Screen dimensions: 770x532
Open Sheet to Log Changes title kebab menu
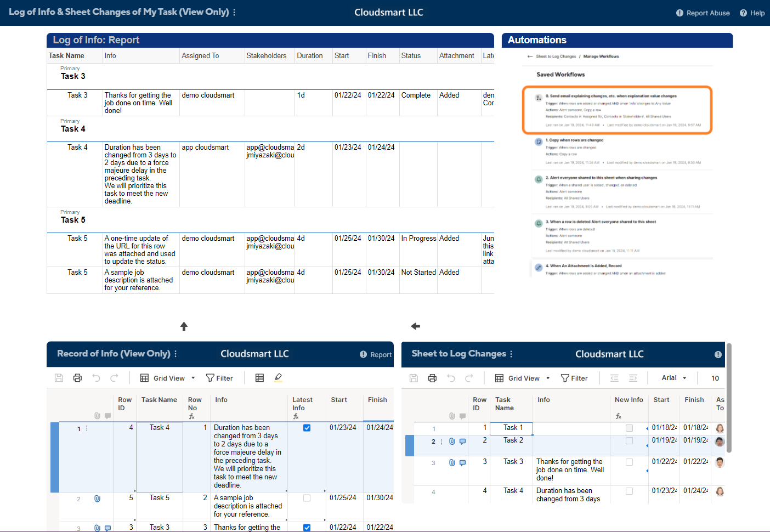click(511, 354)
